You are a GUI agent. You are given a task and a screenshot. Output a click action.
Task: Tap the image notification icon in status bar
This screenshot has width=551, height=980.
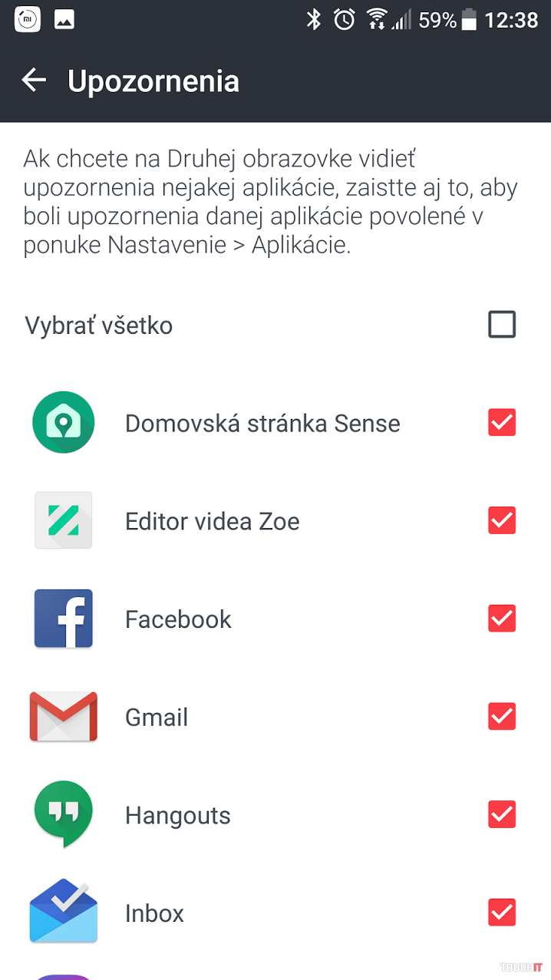[x=64, y=20]
